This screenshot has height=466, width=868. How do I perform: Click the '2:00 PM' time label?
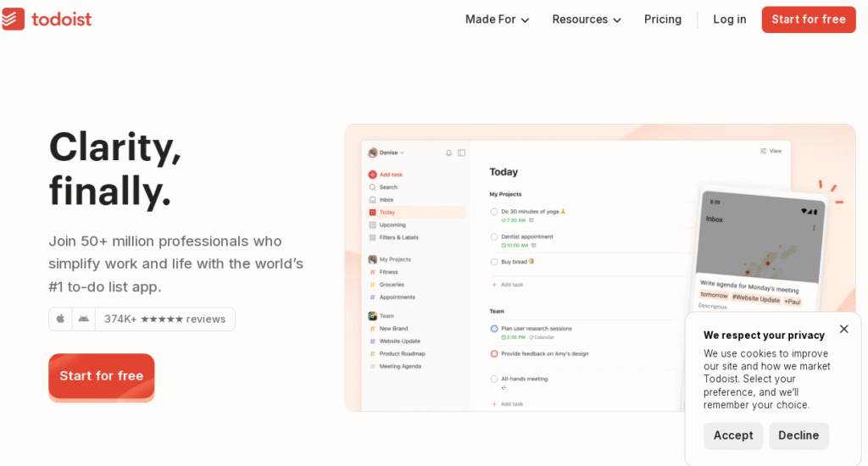513,337
